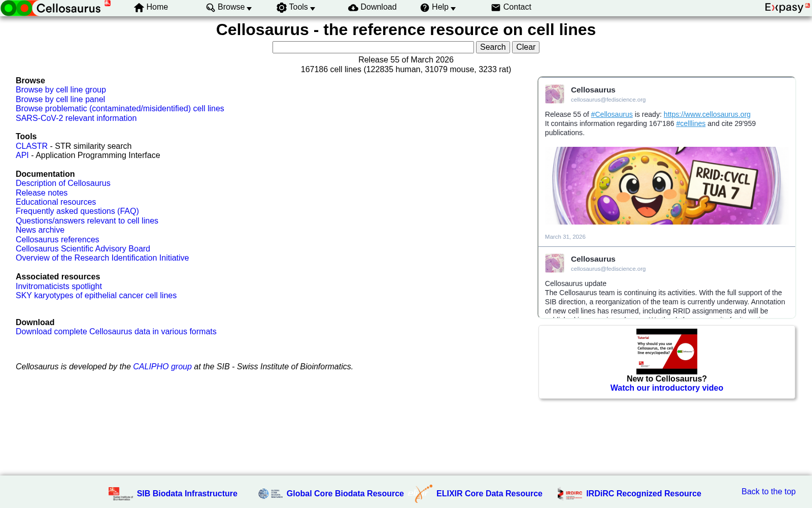
Task: Open Global Core Biodata Resource link
Action: (345, 494)
